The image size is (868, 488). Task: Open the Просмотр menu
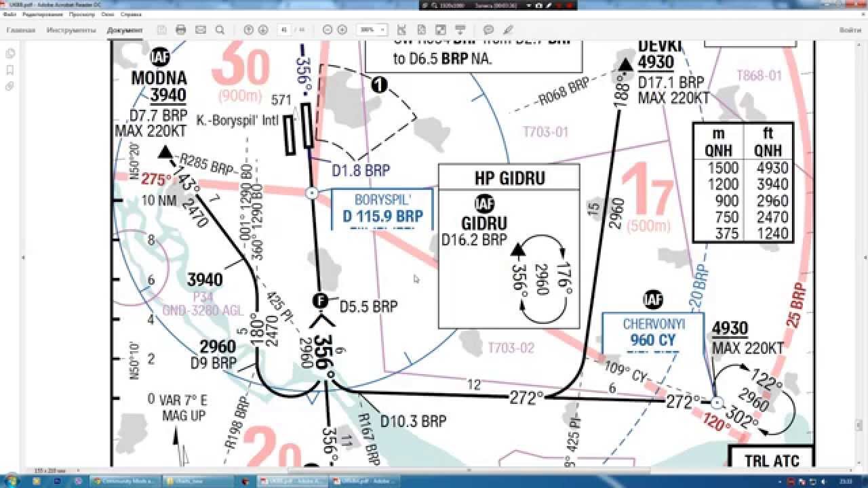[82, 14]
